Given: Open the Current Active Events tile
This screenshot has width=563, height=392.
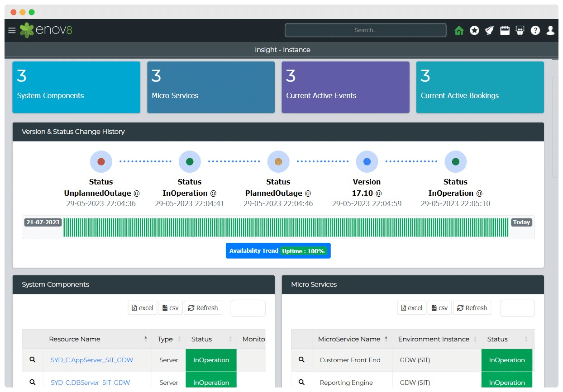Looking at the screenshot, I should 345,87.
